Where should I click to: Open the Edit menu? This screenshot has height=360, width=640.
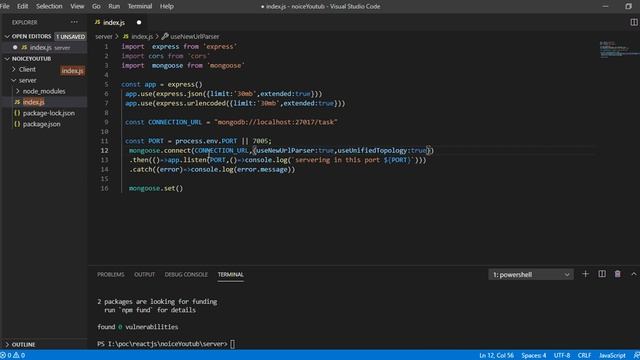[x=22, y=6]
